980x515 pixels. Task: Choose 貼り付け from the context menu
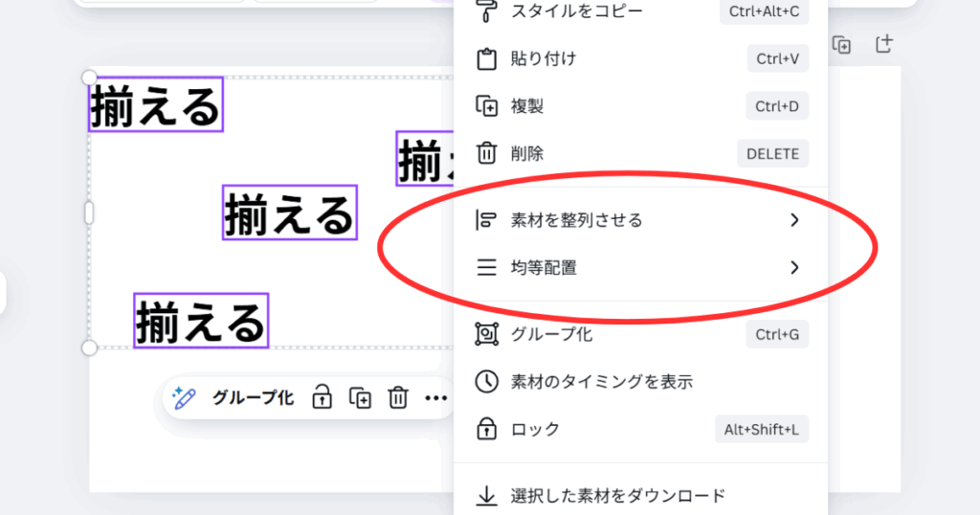[x=640, y=58]
